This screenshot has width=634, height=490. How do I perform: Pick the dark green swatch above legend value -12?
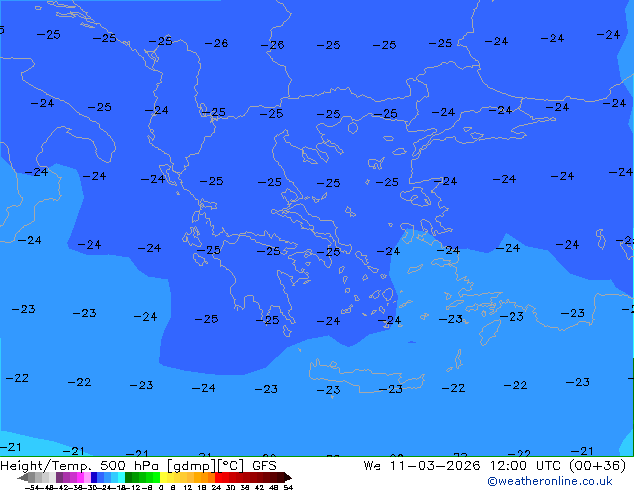128,477
